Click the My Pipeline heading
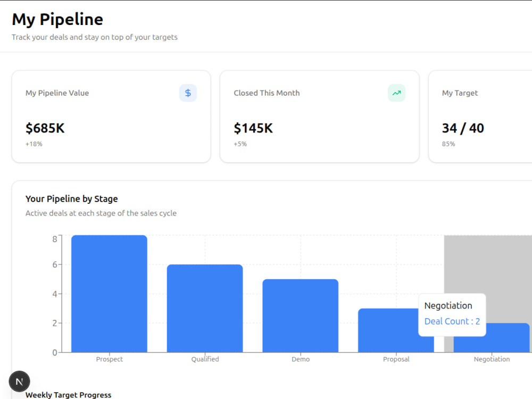This screenshot has width=532, height=399. point(57,19)
